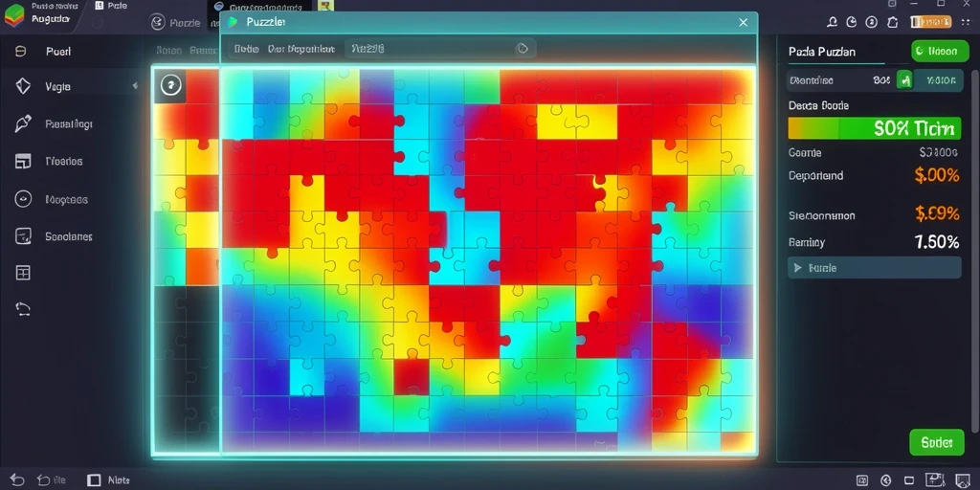Select the pen tool icon in sidebar

23,123
